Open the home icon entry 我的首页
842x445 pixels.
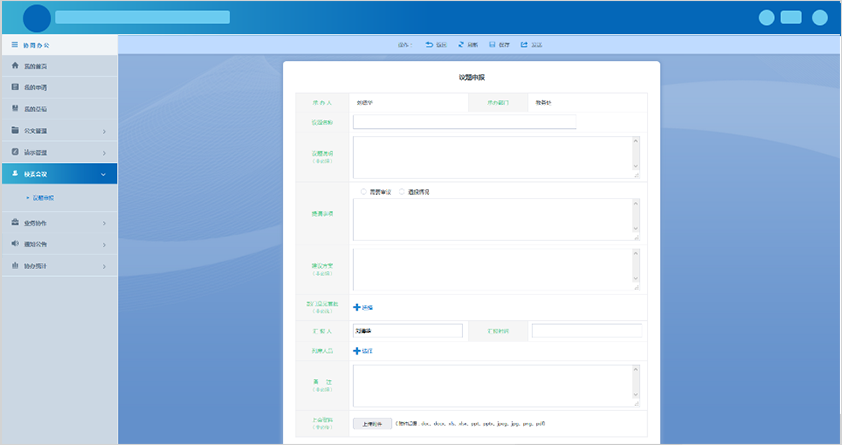(x=15, y=65)
